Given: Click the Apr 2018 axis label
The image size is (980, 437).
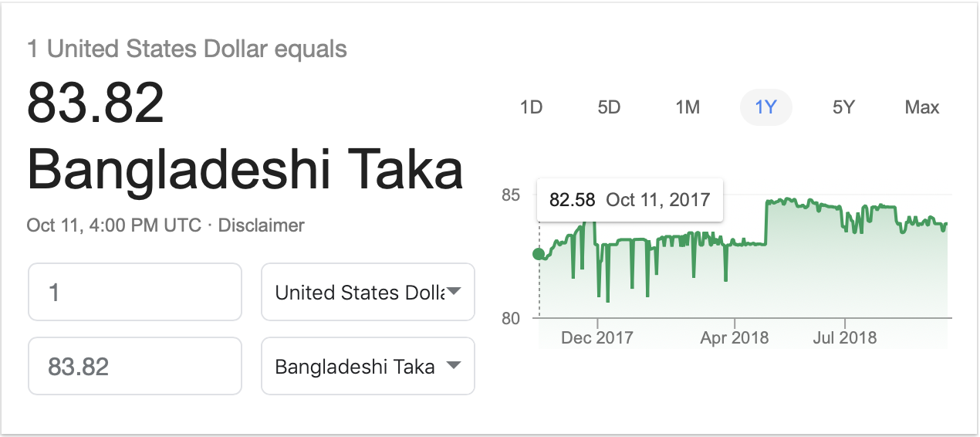Looking at the screenshot, I should (735, 337).
